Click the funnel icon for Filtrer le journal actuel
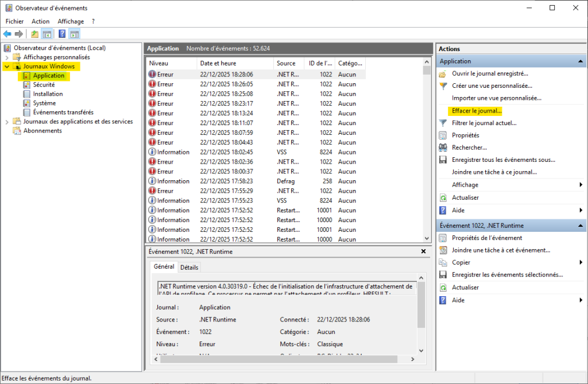The height and width of the screenshot is (384, 588). (443, 123)
